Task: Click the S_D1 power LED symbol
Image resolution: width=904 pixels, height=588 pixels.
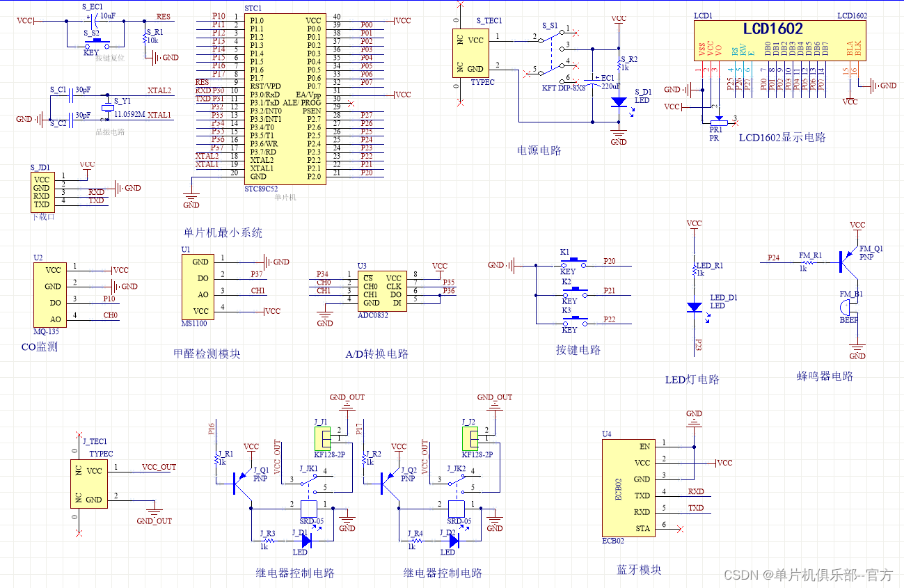Action: [x=619, y=102]
